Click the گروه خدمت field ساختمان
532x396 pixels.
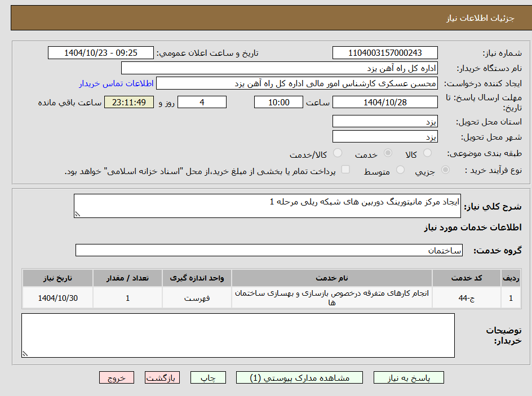(x=269, y=250)
